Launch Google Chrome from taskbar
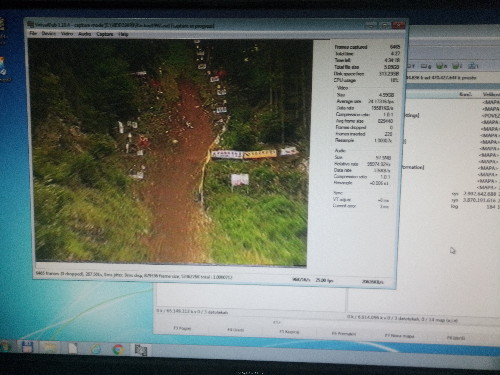Viewport: 500px width, 375px height. tap(118, 350)
